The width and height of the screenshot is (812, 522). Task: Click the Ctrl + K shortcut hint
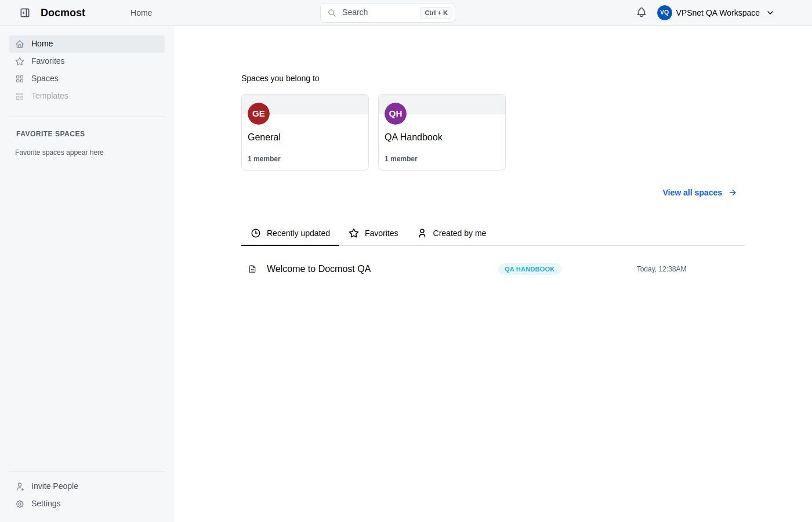coord(436,13)
